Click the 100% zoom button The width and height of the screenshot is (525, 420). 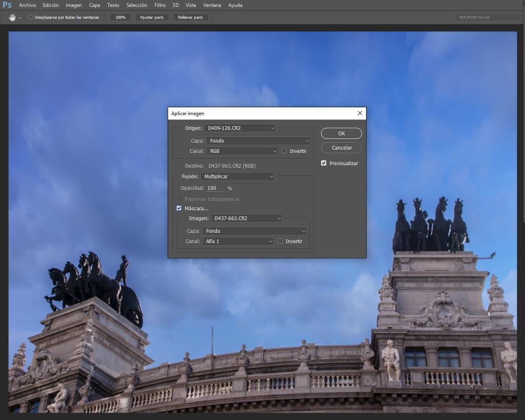(120, 17)
